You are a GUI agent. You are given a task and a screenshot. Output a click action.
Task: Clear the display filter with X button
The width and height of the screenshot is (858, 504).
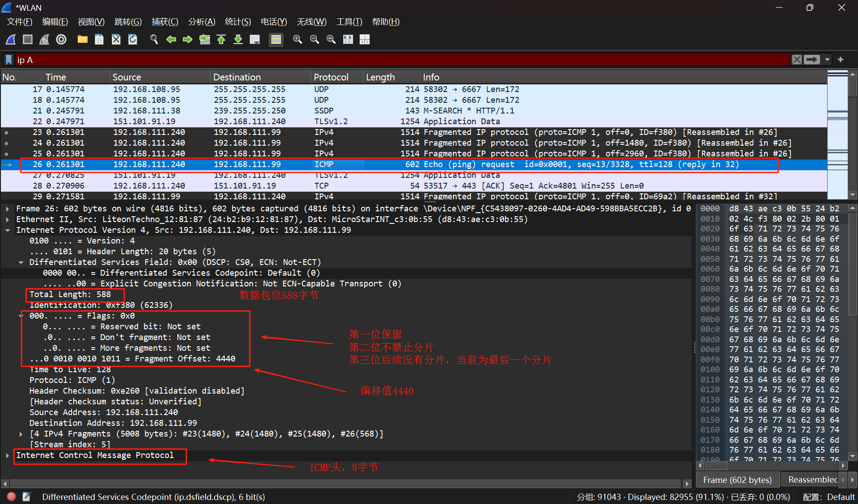pyautogui.click(x=797, y=59)
